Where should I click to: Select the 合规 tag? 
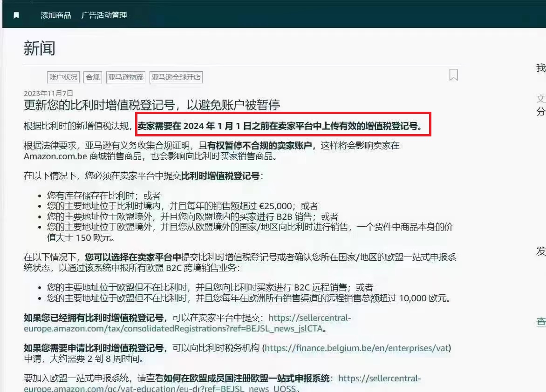(93, 77)
